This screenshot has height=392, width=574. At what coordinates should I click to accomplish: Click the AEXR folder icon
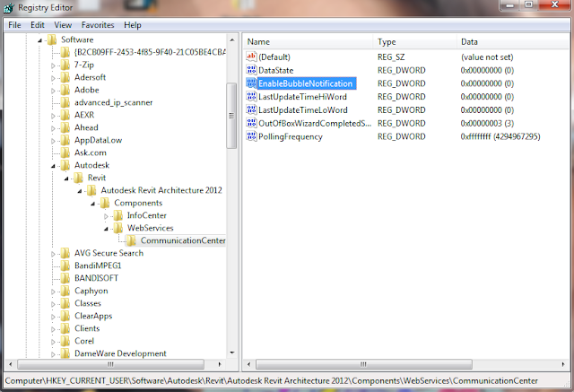click(x=65, y=115)
